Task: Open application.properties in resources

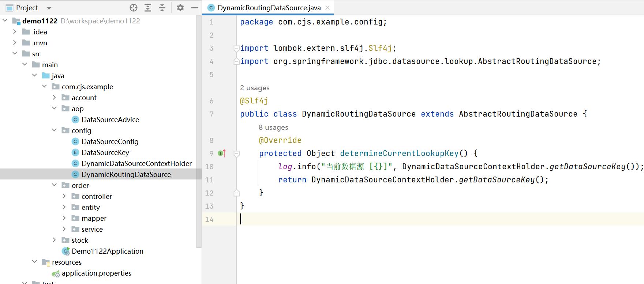Action: (x=96, y=273)
